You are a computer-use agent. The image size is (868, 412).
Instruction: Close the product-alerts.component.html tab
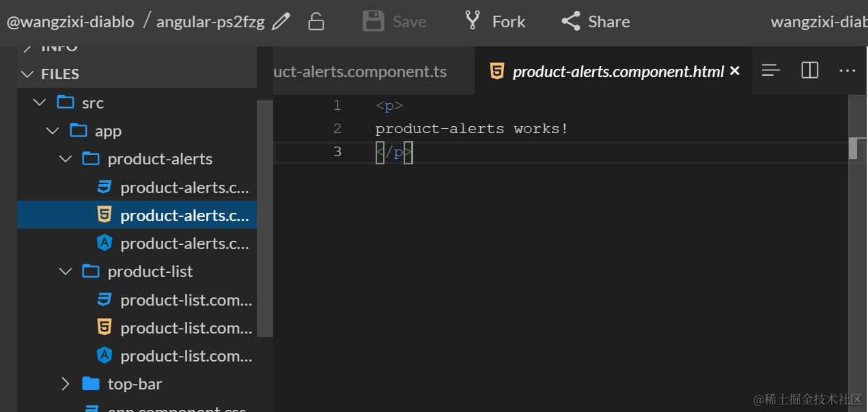coord(735,71)
